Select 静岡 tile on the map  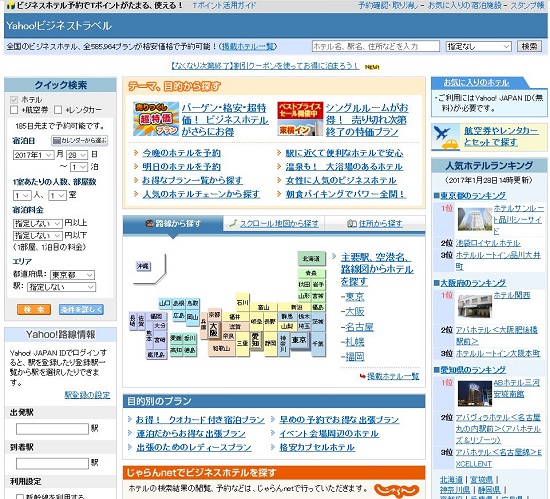tap(270, 343)
